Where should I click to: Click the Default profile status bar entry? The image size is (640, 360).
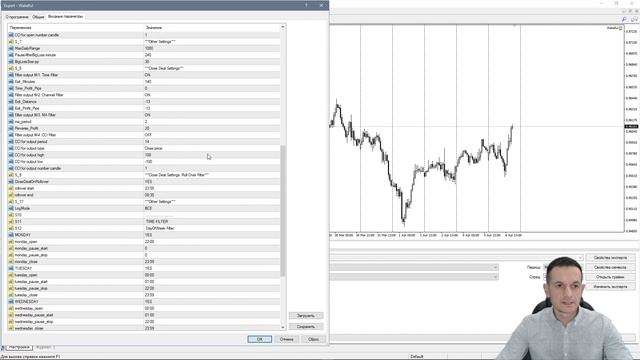click(417, 356)
